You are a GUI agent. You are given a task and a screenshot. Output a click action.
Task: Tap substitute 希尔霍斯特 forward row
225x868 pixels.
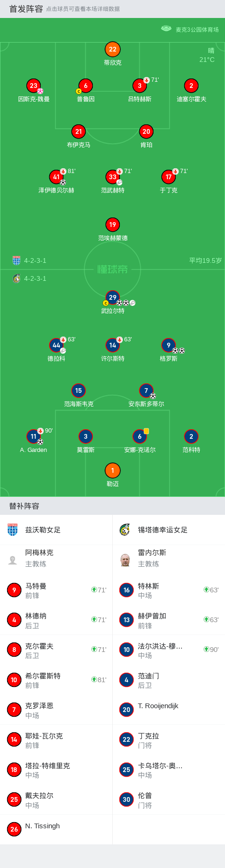click(56, 680)
